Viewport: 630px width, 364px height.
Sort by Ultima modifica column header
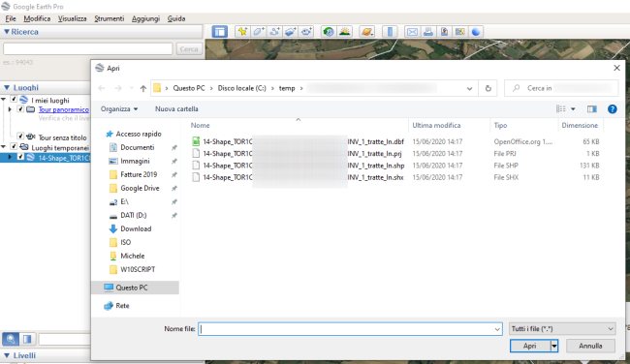click(x=436, y=125)
